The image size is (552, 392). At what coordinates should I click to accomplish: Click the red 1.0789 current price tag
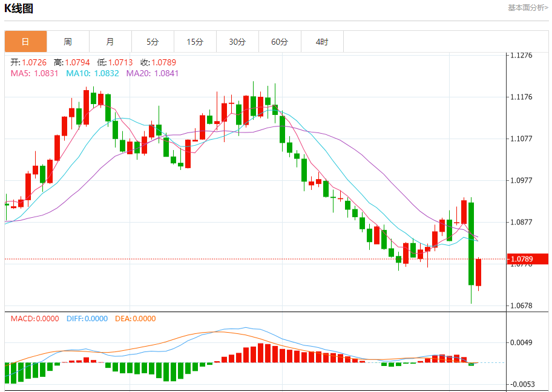coord(527,259)
